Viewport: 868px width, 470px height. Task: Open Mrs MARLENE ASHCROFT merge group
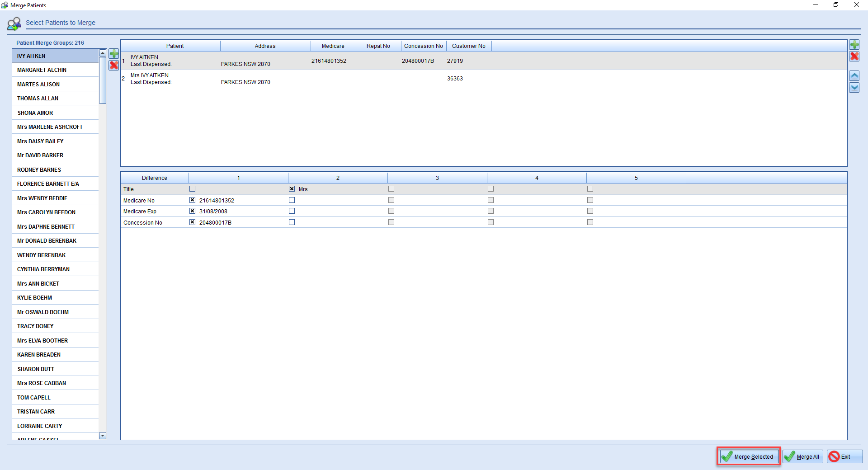click(55, 127)
